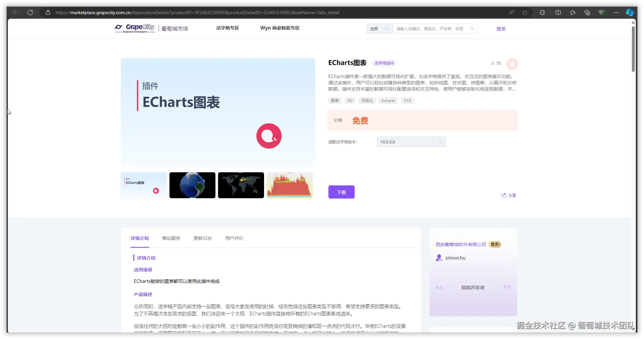
Task: View site info lock icon
Action: point(48,12)
